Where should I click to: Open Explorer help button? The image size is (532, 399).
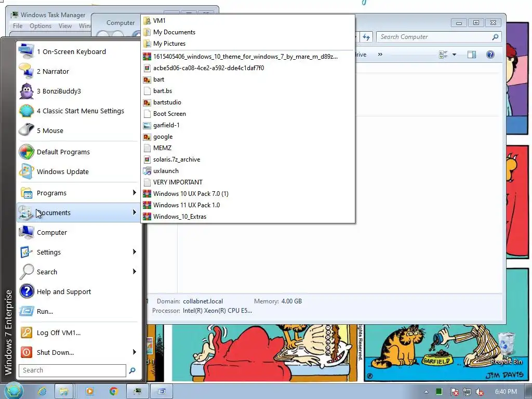coord(490,55)
